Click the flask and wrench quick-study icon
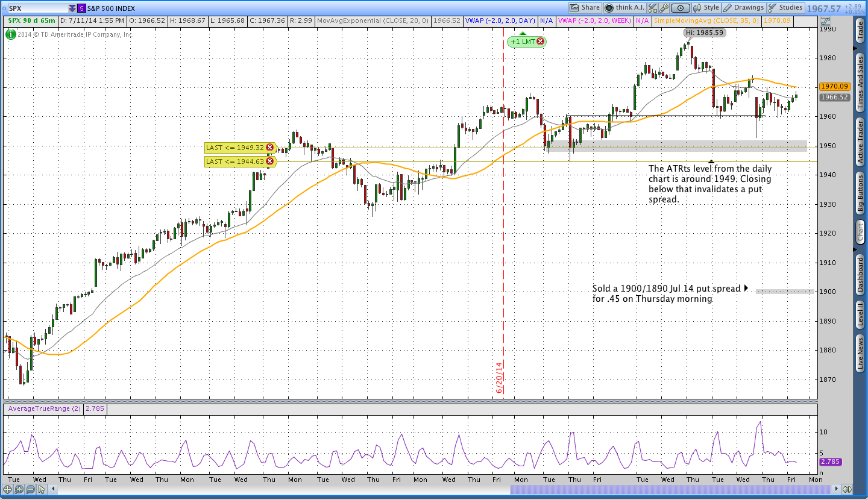This screenshot has height=500, width=868. coord(652,8)
